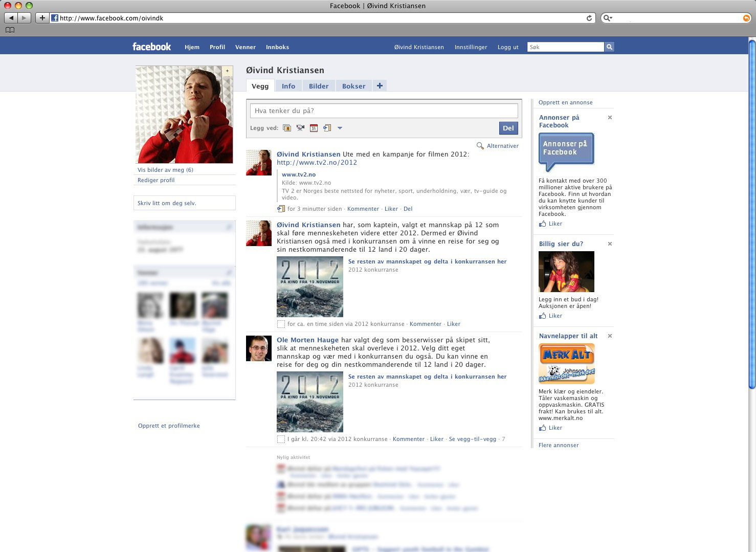Dismiss the Navnelapper til alt ad

point(610,336)
